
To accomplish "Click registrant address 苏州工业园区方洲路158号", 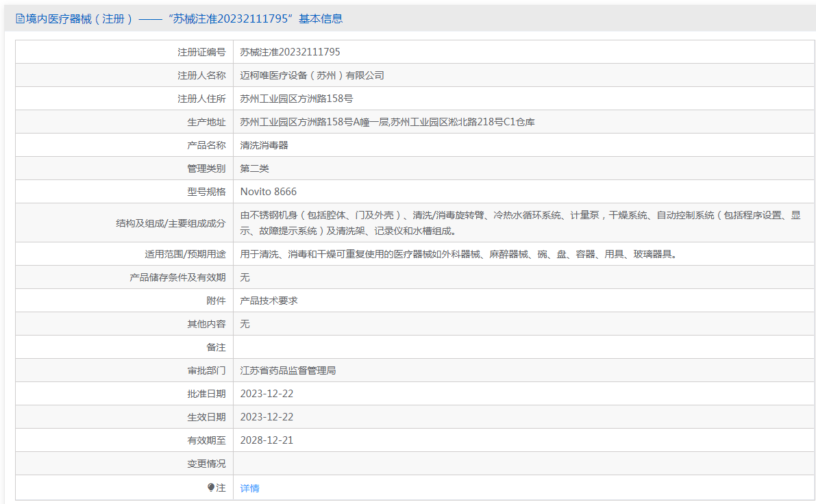I will [296, 99].
